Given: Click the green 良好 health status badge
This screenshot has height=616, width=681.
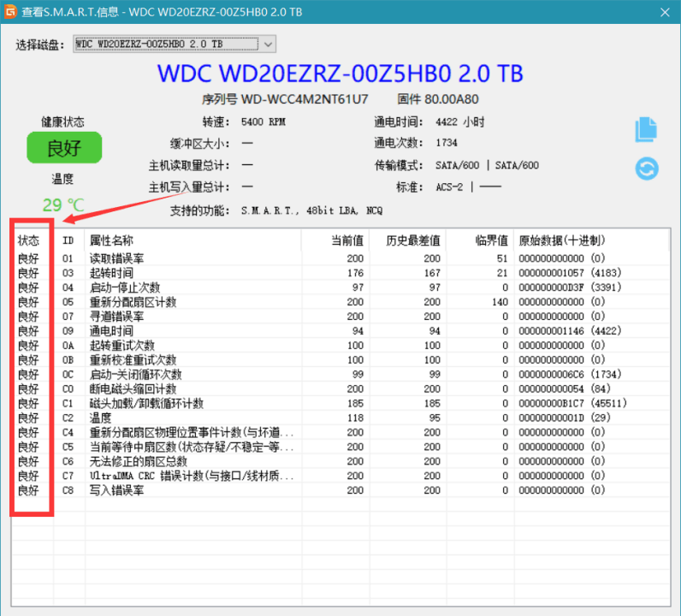Looking at the screenshot, I should pyautogui.click(x=64, y=148).
